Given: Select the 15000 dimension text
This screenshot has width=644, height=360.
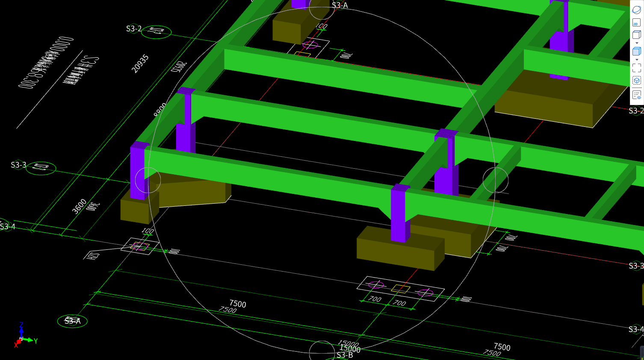Looking at the screenshot, I should [x=350, y=348].
